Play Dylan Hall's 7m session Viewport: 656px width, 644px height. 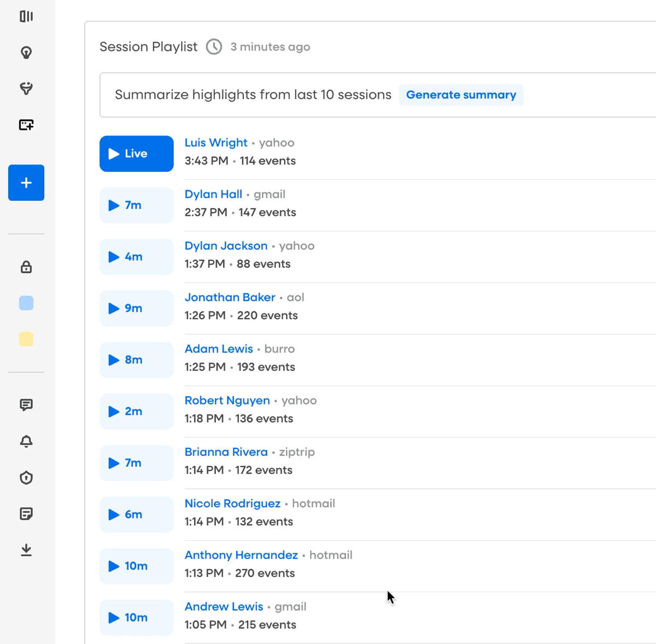pos(137,205)
